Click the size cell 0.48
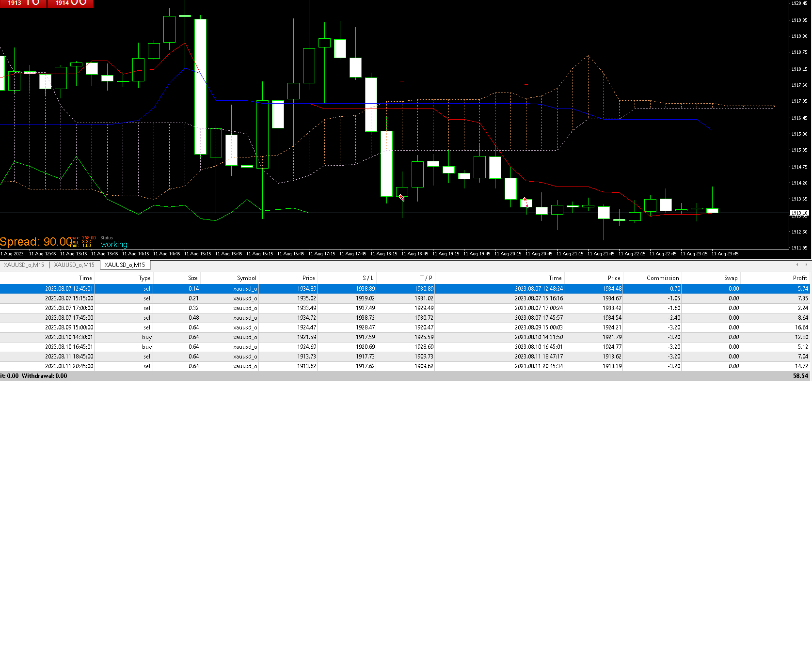This screenshot has height=654, width=812. (x=193, y=318)
